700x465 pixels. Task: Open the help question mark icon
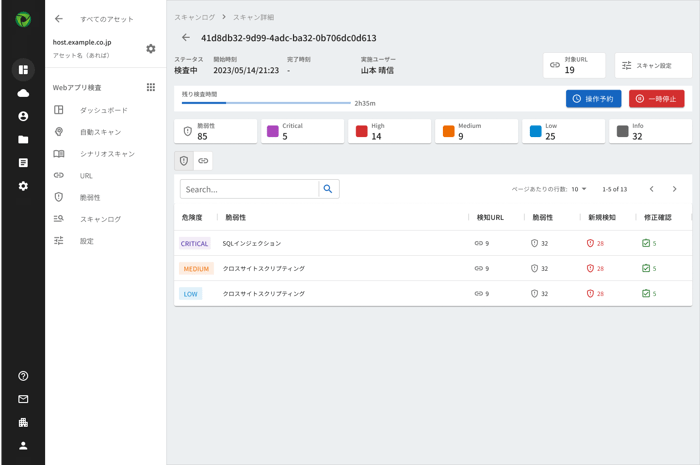point(23,376)
